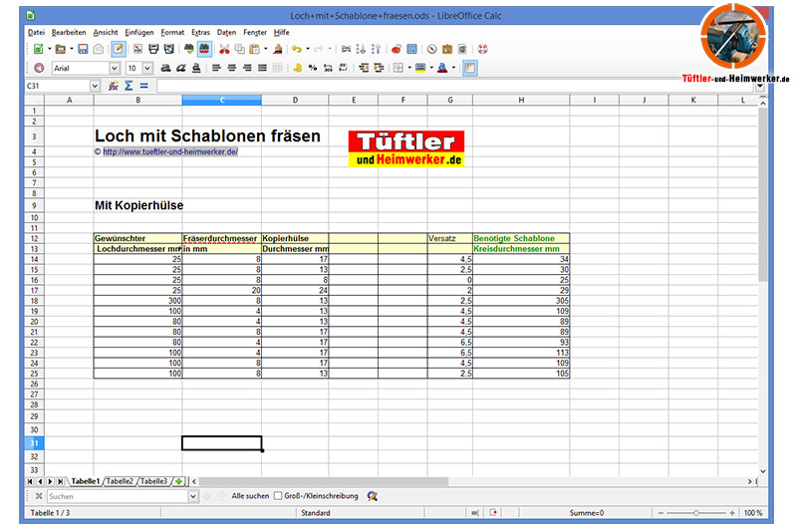Expand the Undo history arrow
The height and width of the screenshot is (532, 797).
tap(308, 49)
